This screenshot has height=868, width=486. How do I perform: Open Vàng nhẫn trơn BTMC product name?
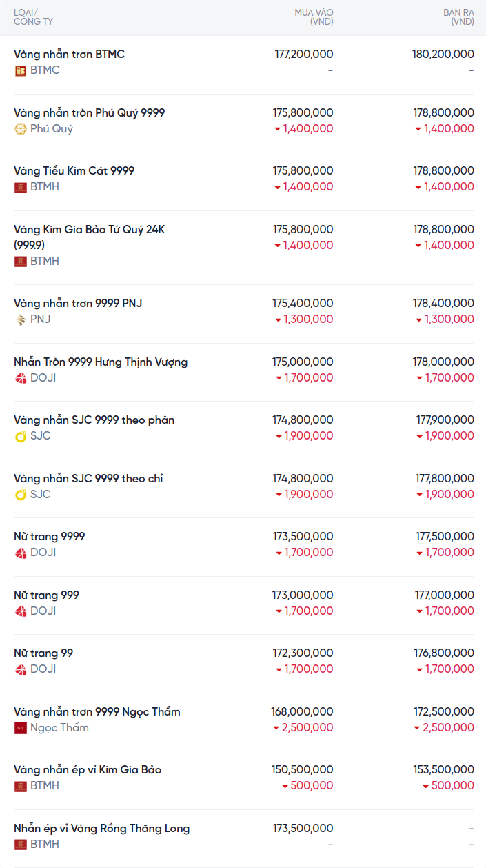click(69, 55)
